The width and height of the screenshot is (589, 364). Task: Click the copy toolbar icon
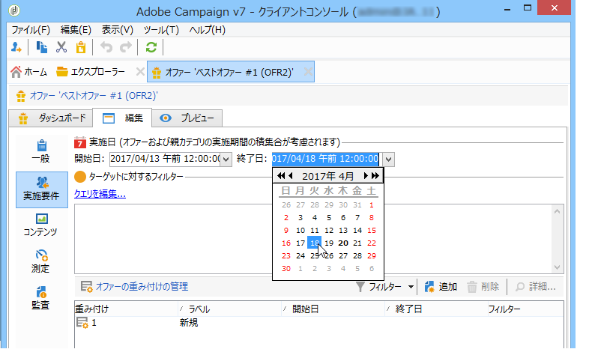click(42, 47)
